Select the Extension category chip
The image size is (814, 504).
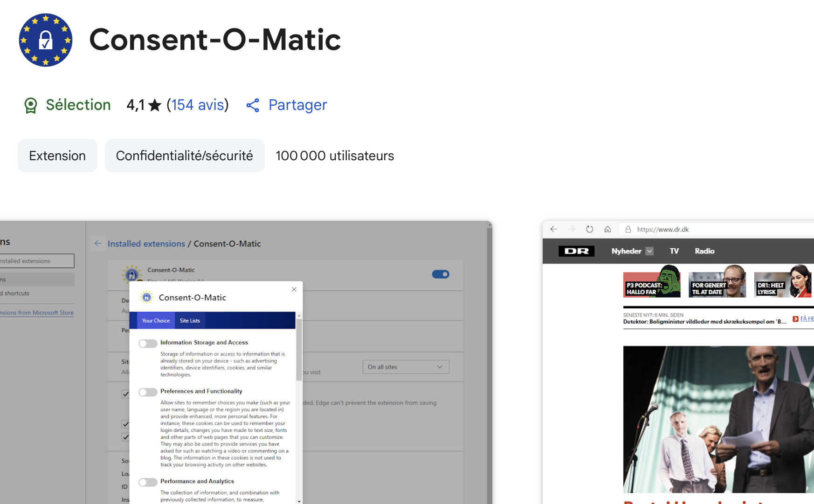click(57, 156)
